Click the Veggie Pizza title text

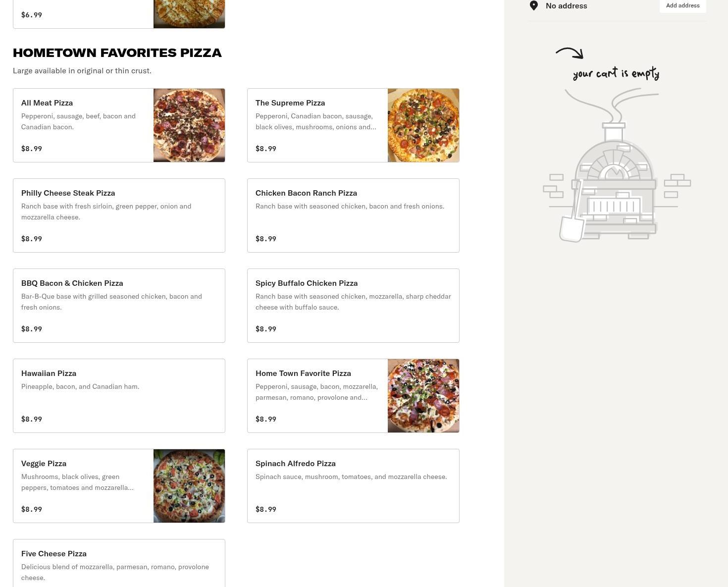(x=44, y=464)
